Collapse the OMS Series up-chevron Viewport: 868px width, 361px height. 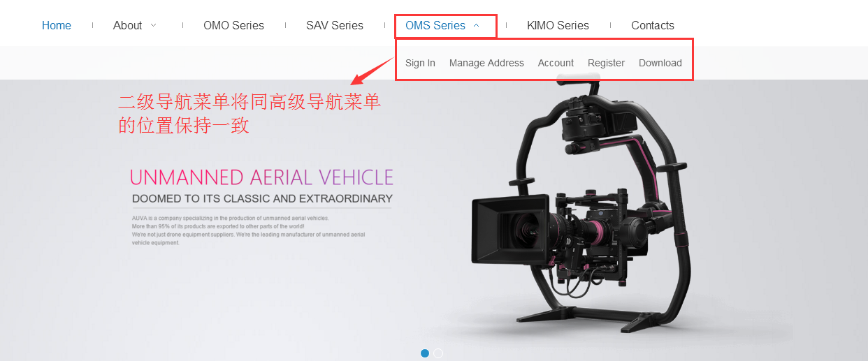click(x=477, y=25)
